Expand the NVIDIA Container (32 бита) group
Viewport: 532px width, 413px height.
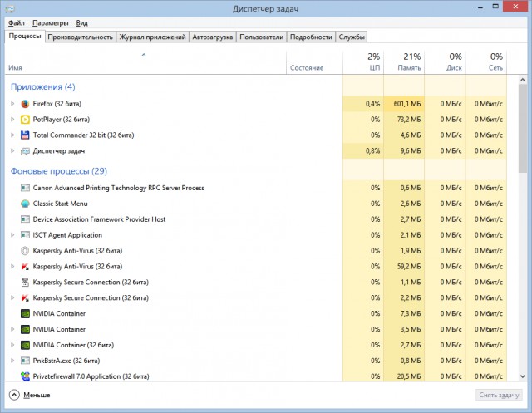[12, 345]
